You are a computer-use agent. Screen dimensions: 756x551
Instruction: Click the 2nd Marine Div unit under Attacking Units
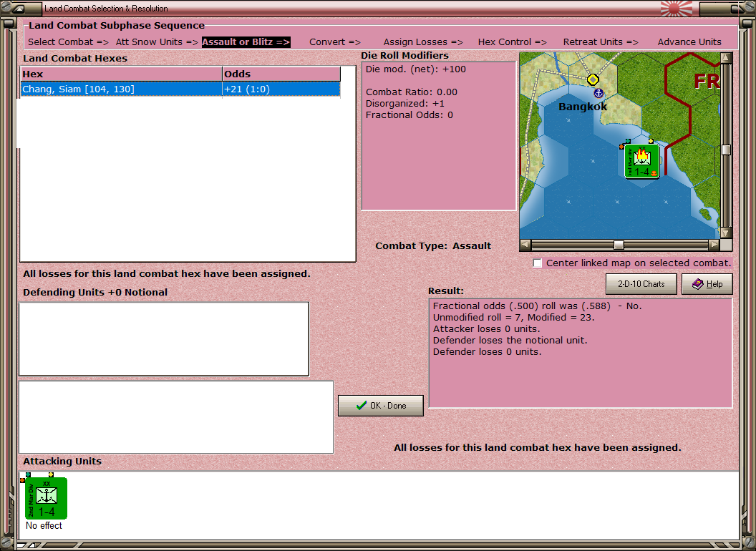click(x=46, y=498)
